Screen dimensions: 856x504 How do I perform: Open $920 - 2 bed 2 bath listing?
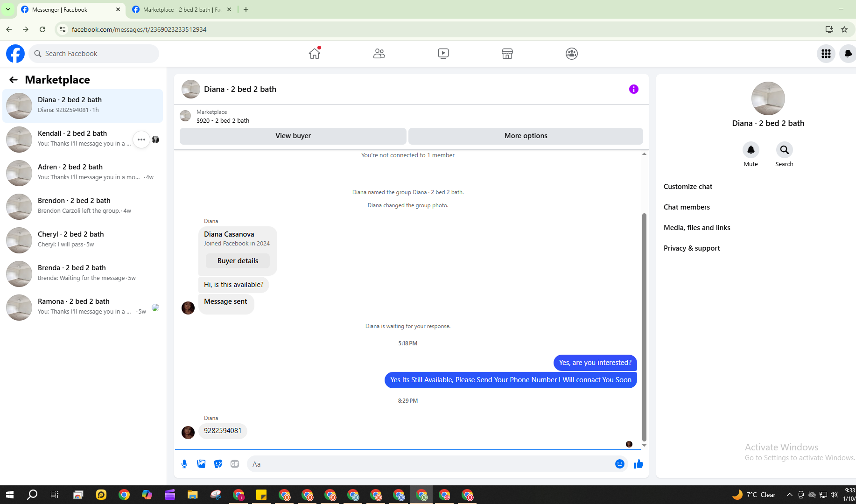point(223,120)
